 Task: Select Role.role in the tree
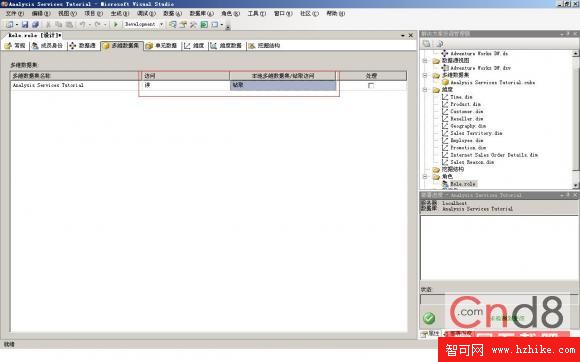pos(463,184)
